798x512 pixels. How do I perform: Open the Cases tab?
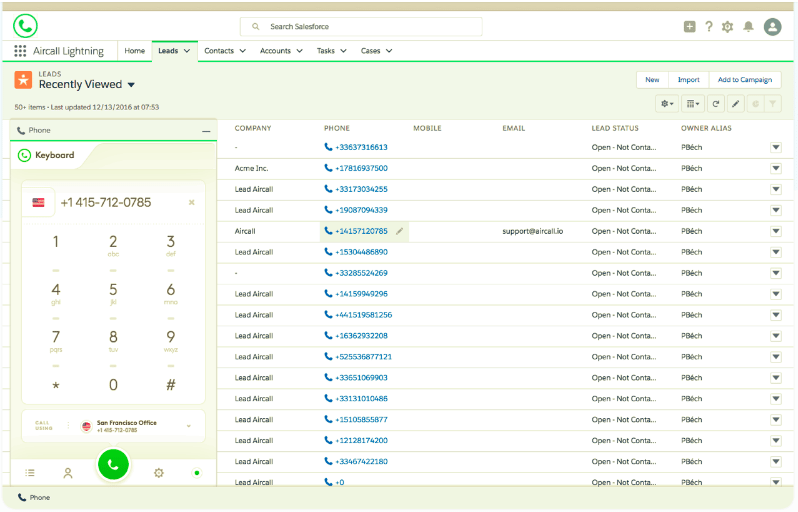[370, 51]
